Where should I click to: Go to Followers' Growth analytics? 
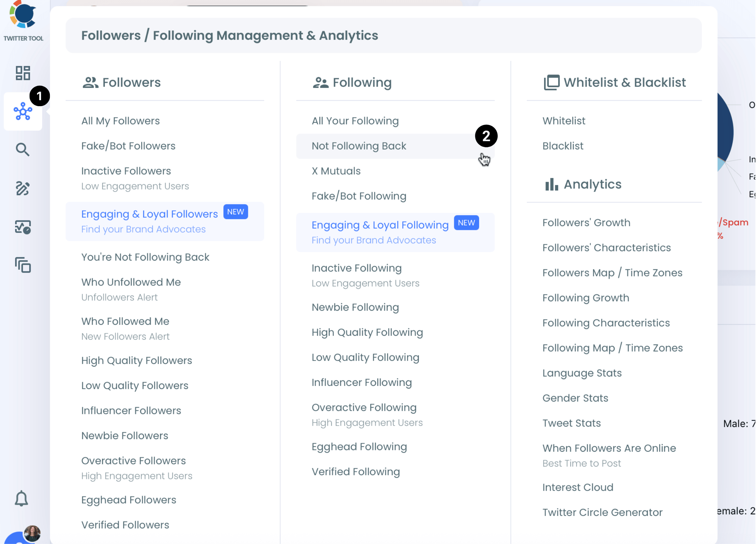tap(586, 222)
